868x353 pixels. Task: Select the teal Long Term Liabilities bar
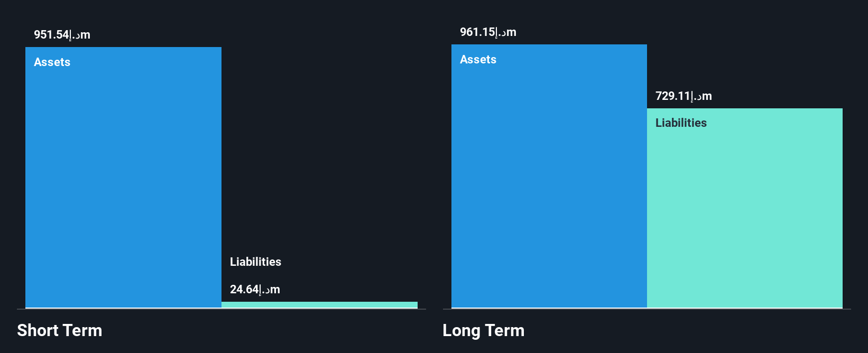[745, 208]
